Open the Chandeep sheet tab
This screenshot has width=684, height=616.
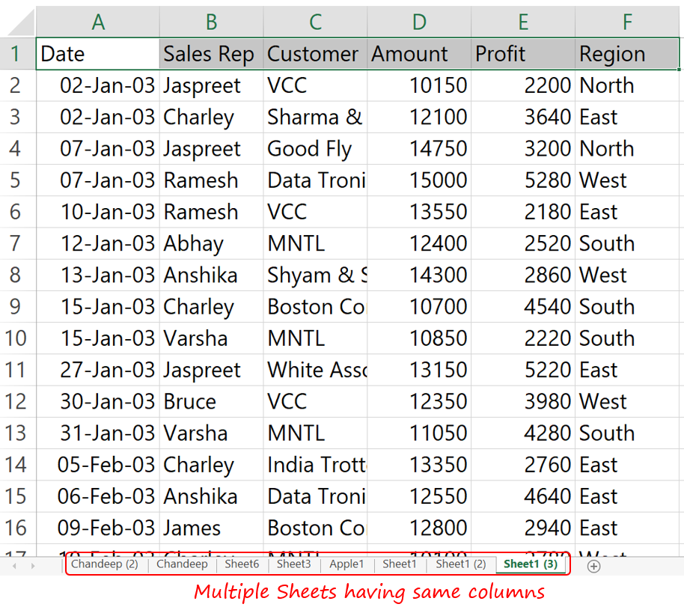click(x=182, y=564)
